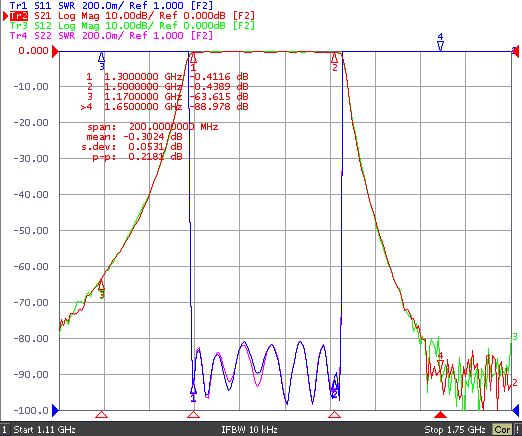Click the -50.00 Y-axis scale label

click(31, 230)
